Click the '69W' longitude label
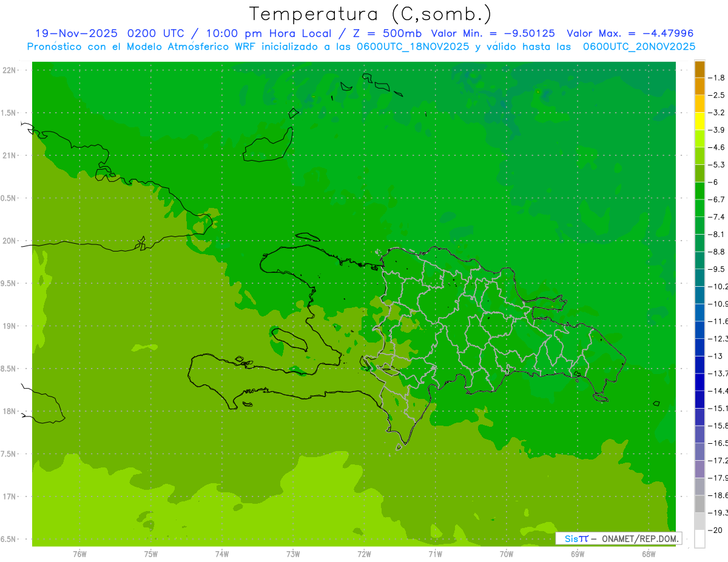This screenshot has width=728, height=562. [x=578, y=554]
